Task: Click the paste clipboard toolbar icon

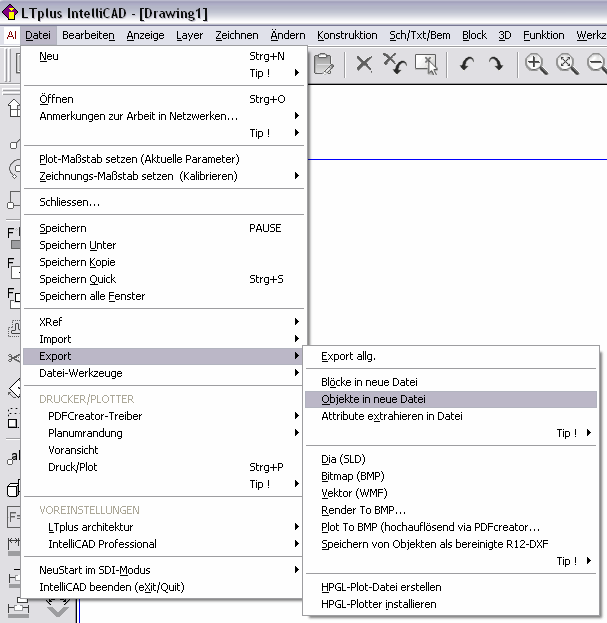Action: [x=324, y=64]
